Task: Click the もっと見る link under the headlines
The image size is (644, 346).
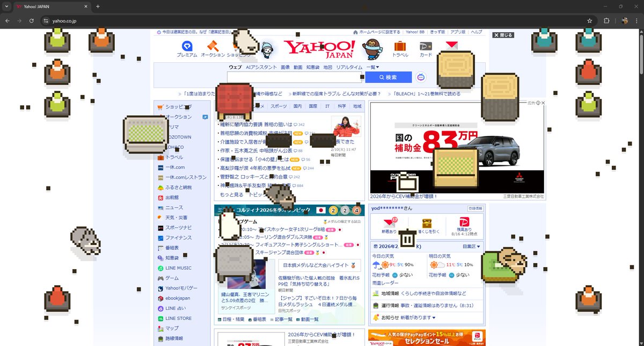Action: (231, 194)
